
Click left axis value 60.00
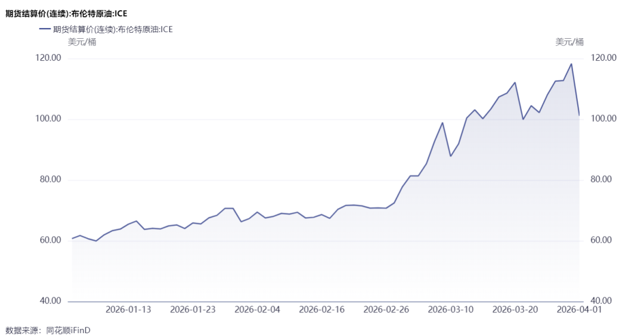coord(51,240)
